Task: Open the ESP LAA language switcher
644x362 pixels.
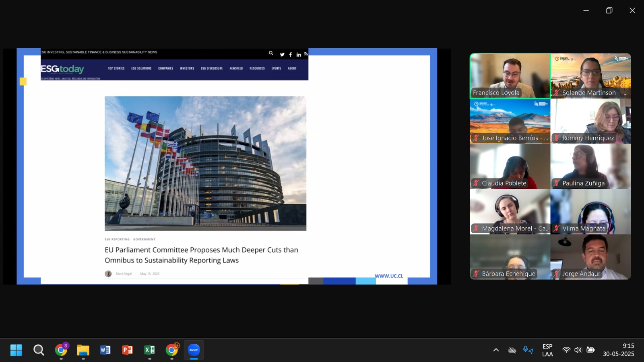Action: [547, 350]
